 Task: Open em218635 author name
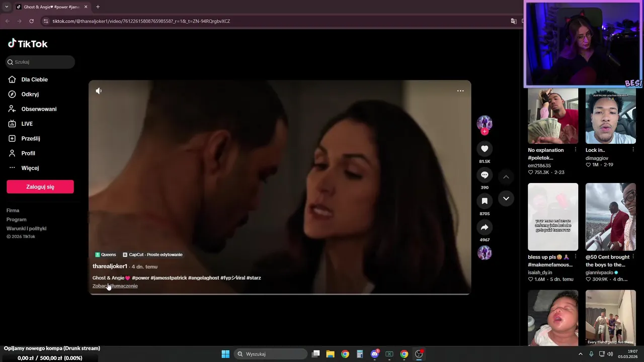coord(539,165)
